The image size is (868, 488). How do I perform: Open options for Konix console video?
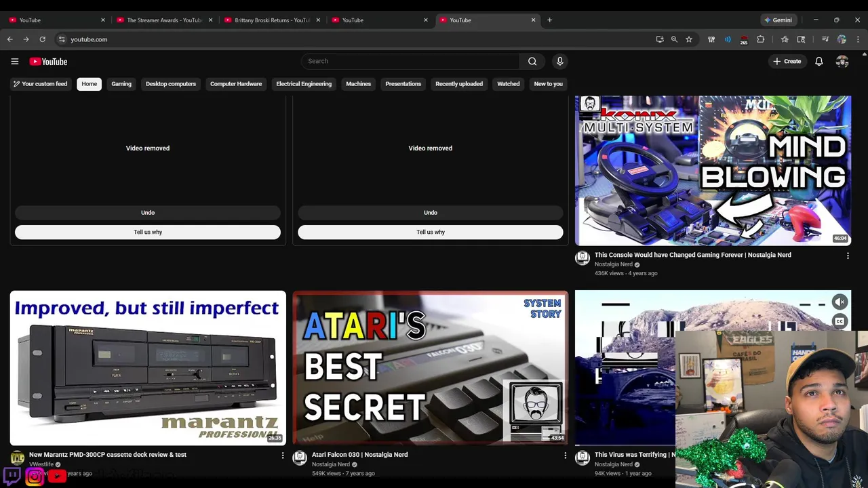(x=848, y=256)
